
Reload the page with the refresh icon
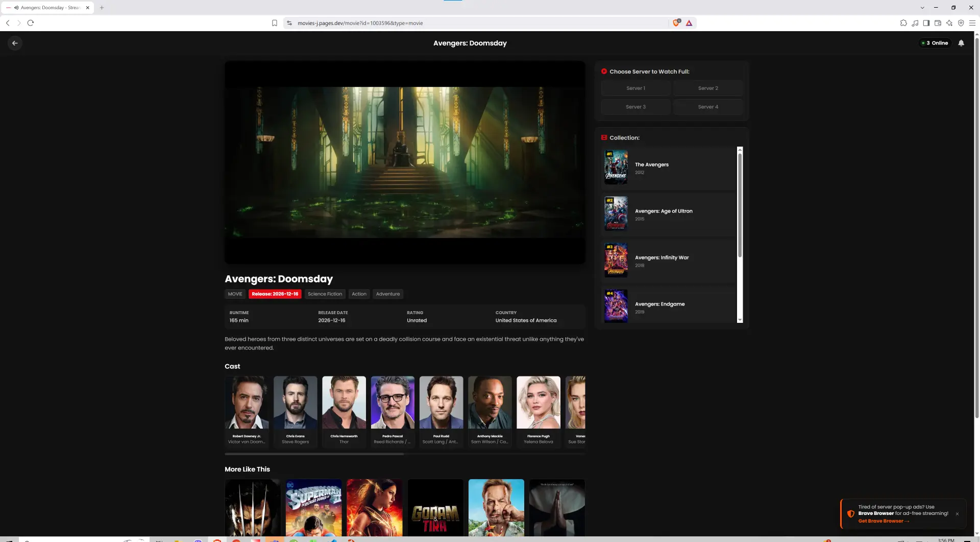(x=31, y=23)
